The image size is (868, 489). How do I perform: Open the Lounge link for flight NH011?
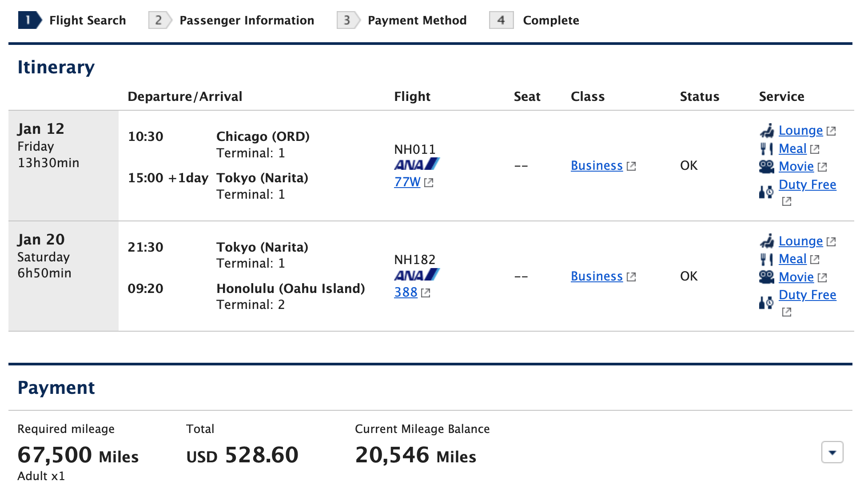tap(800, 130)
